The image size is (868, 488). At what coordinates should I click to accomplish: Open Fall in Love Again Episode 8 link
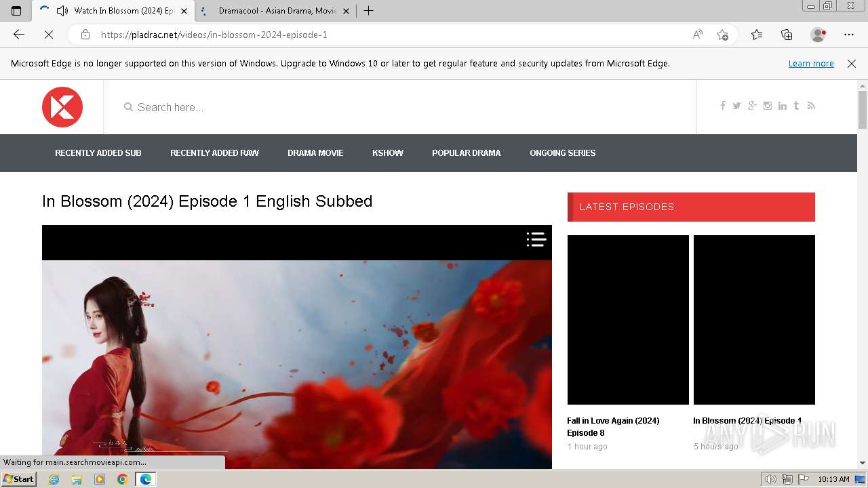pyautogui.click(x=613, y=427)
